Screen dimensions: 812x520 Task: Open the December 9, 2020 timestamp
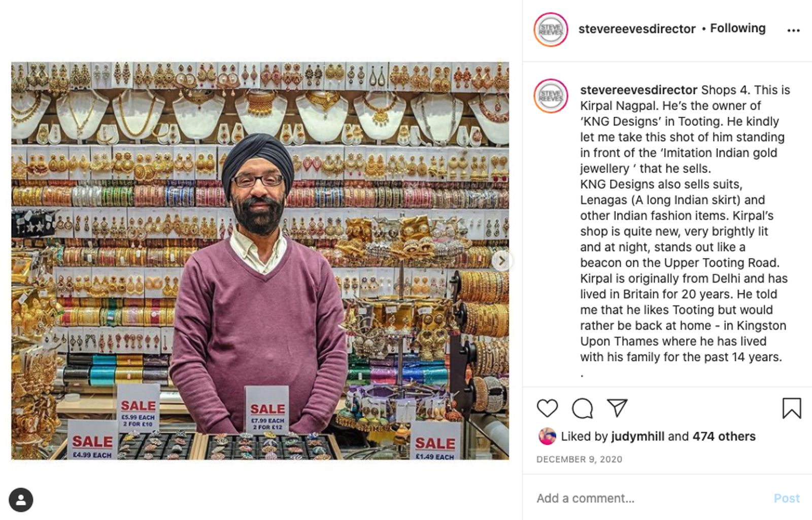coord(579,459)
